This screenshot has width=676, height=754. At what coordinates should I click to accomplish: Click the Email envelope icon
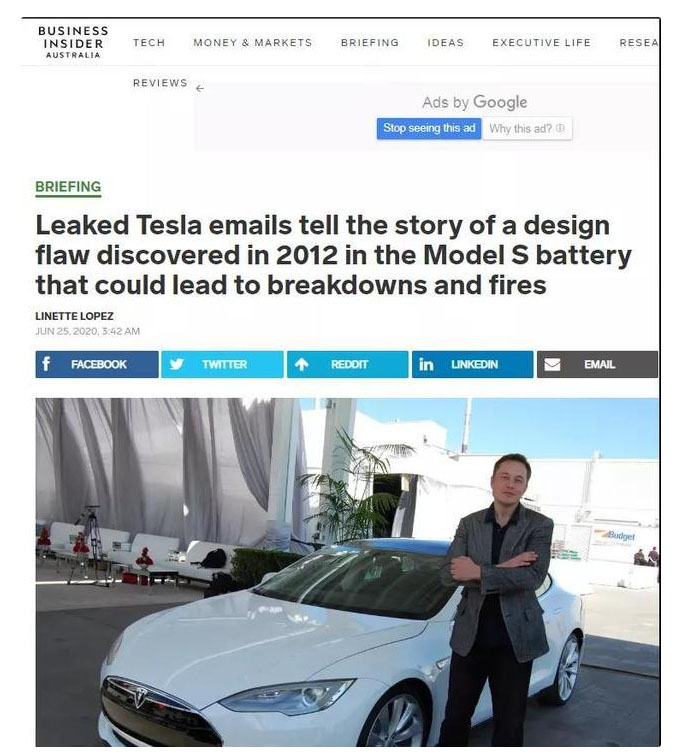551,364
